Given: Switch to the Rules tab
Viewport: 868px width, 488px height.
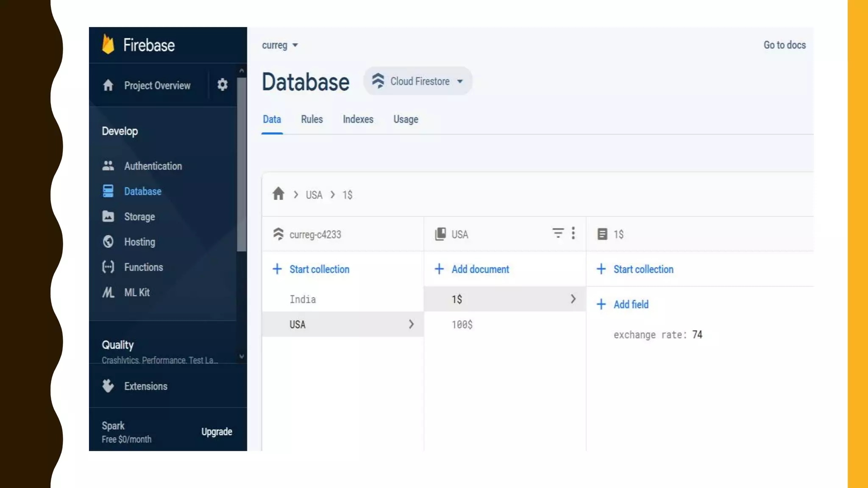Looking at the screenshot, I should (x=312, y=119).
